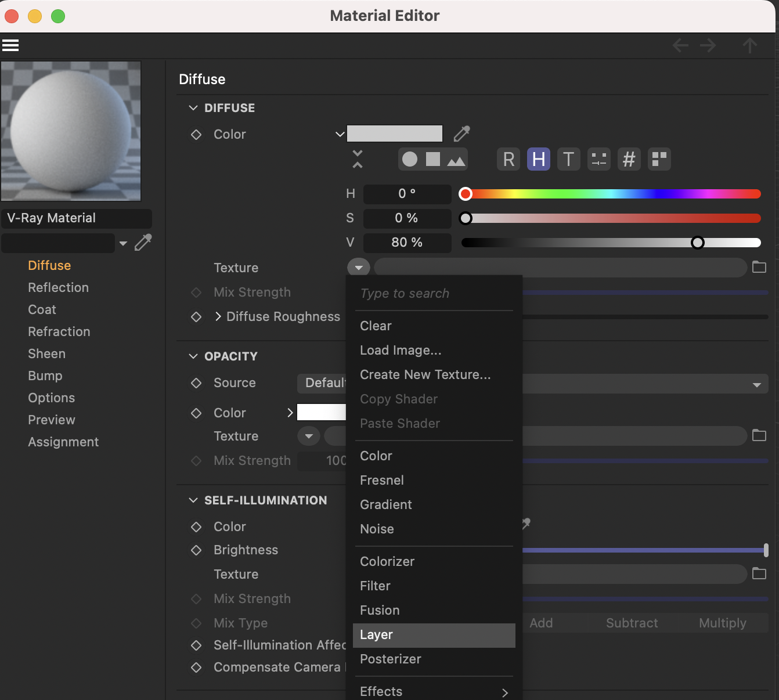Screen dimensions: 779x700
Task: Choose the Colorizer shader entry
Action: point(434,562)
